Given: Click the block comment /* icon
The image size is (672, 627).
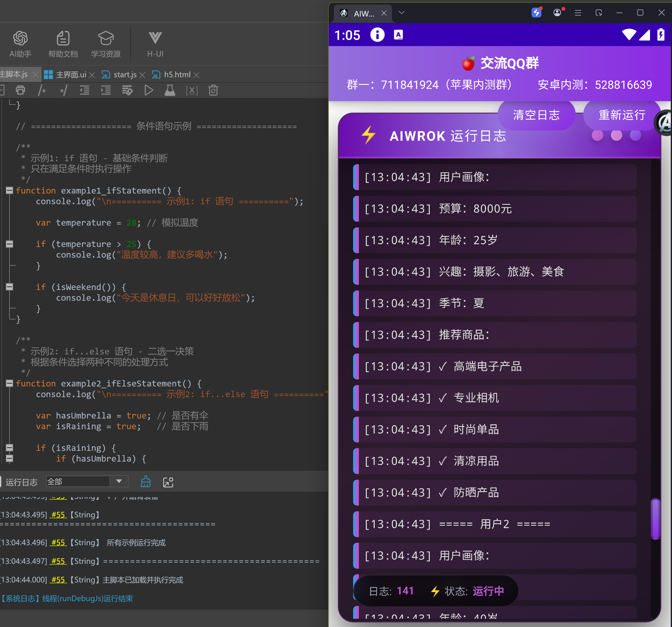Looking at the screenshot, I should tap(42, 90).
